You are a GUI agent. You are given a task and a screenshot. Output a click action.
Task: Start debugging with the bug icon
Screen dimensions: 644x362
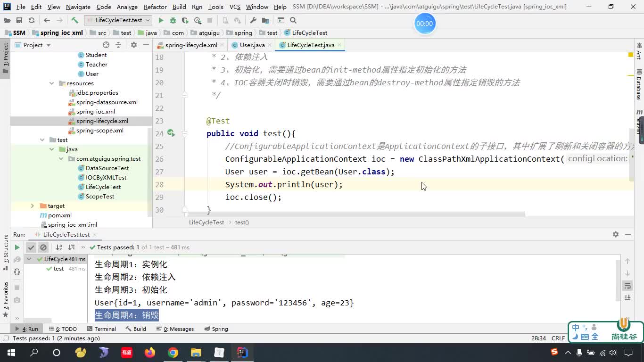click(x=173, y=20)
